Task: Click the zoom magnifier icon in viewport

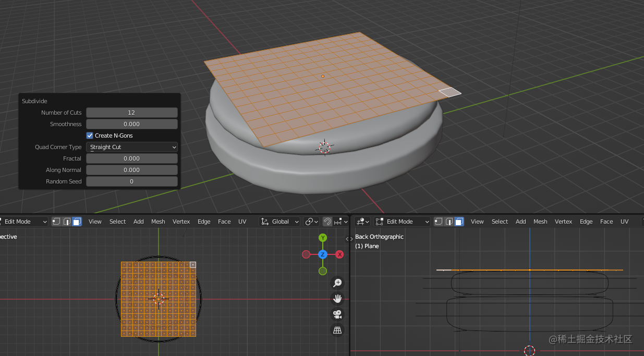Action: 337,283
